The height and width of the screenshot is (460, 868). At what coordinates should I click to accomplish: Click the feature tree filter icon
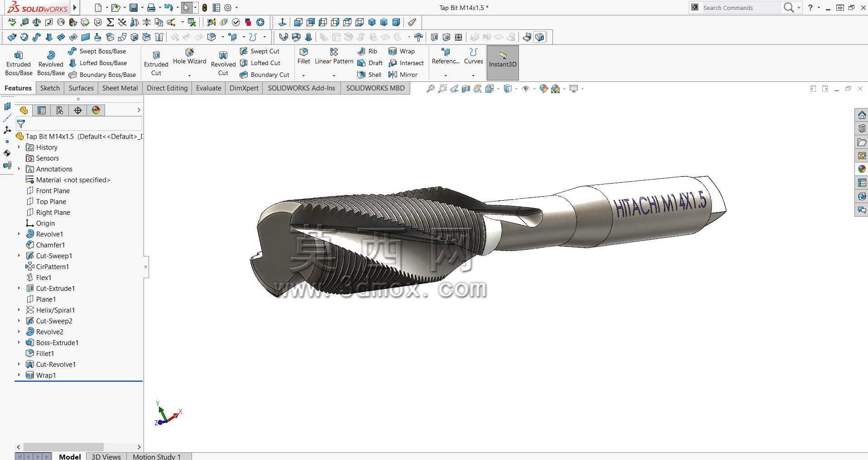click(x=21, y=123)
